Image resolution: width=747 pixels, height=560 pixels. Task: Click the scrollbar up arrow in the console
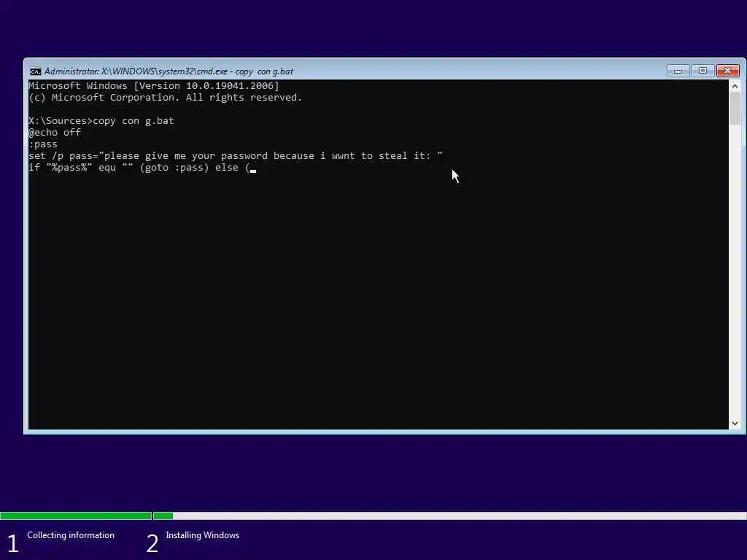(x=735, y=86)
